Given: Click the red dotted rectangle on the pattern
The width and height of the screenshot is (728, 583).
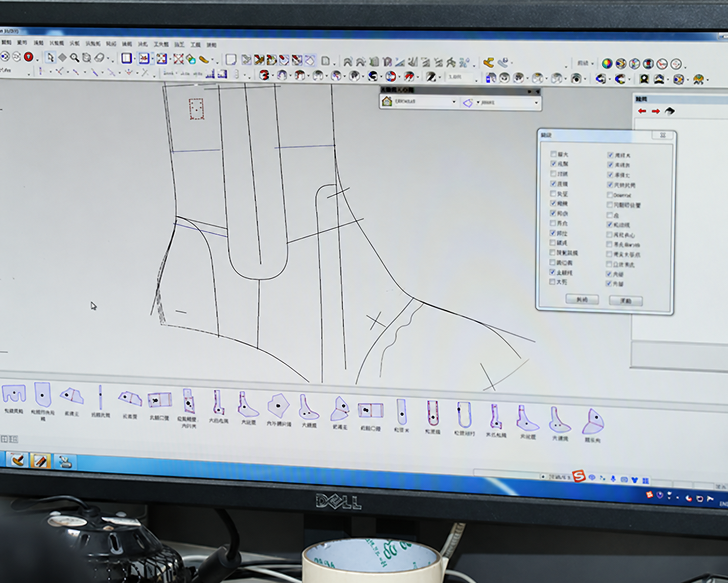Looking at the screenshot, I should tap(196, 109).
